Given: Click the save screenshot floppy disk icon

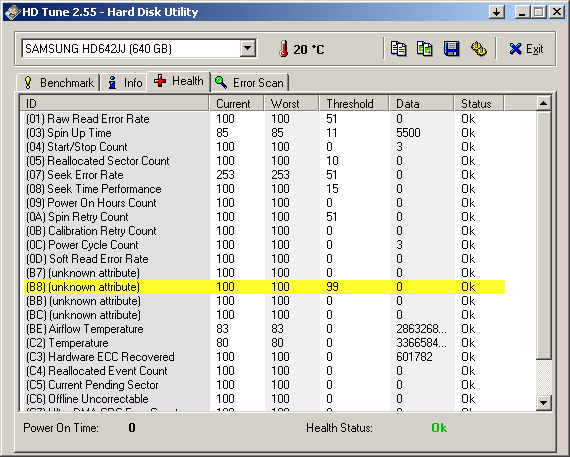Looking at the screenshot, I should (451, 48).
